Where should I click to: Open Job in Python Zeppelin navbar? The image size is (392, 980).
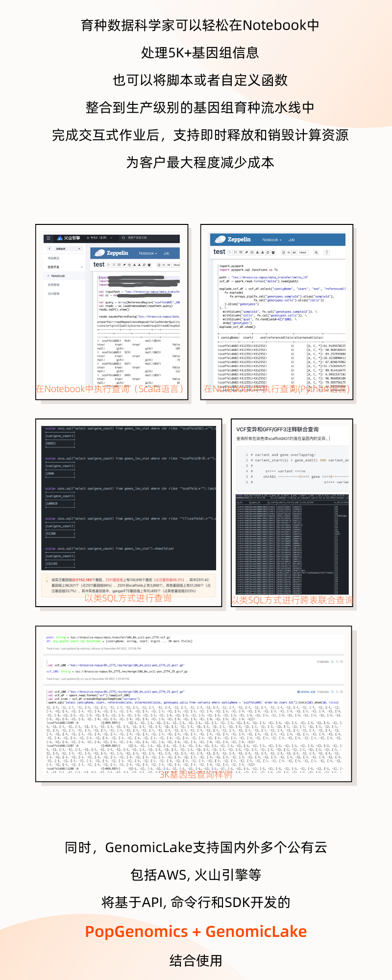click(x=292, y=240)
